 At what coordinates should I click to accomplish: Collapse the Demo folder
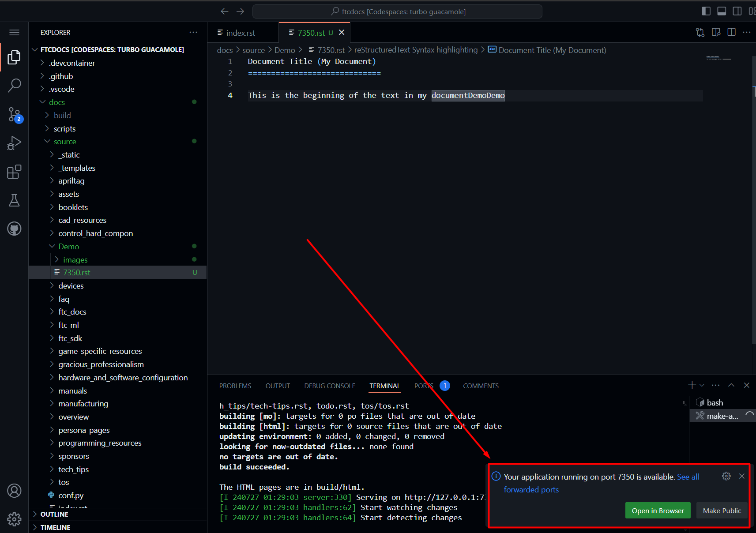click(68, 247)
